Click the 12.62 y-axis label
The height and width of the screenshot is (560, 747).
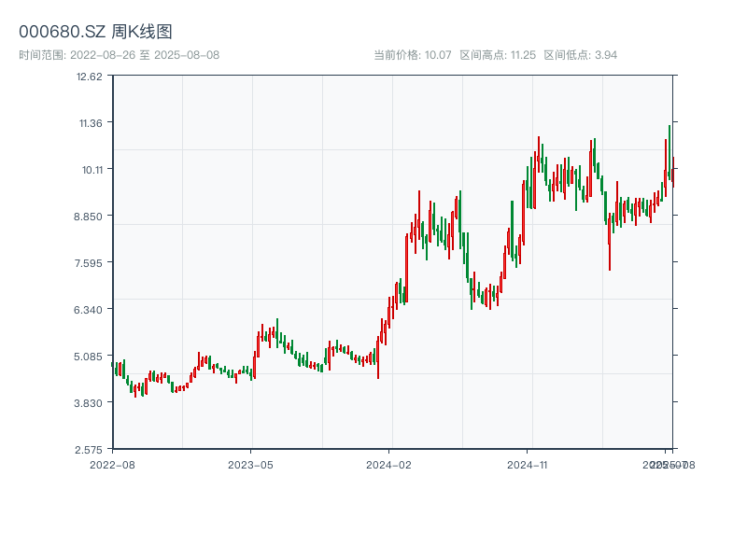click(91, 77)
